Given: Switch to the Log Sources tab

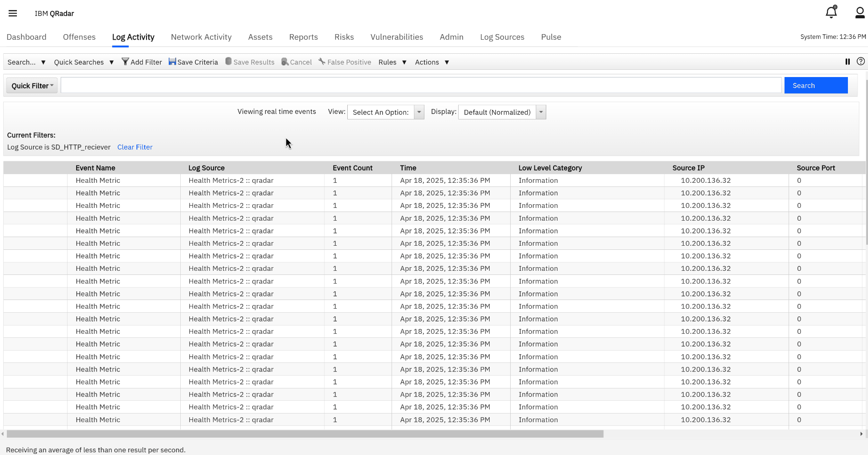Looking at the screenshot, I should (x=502, y=37).
